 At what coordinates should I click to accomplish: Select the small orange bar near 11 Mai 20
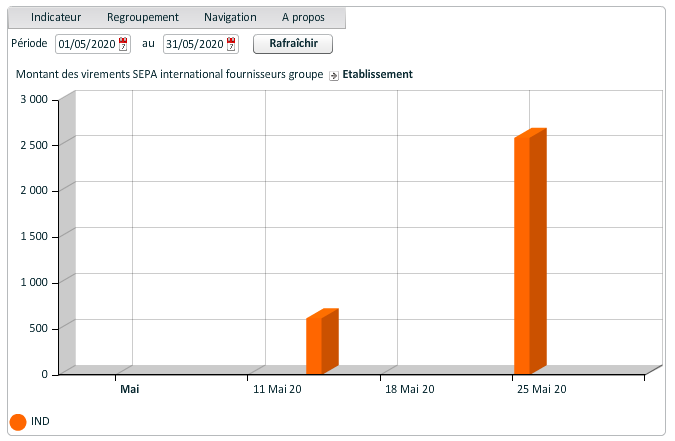click(x=322, y=341)
